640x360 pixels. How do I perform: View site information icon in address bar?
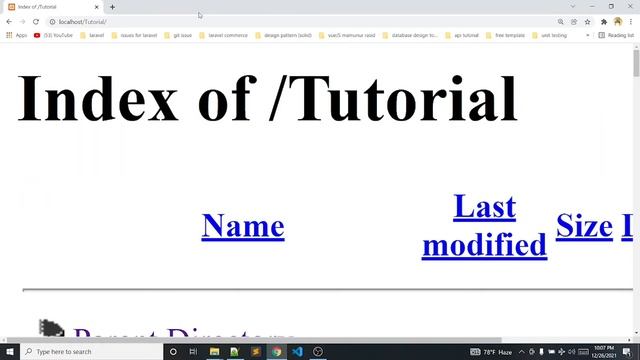[52, 22]
